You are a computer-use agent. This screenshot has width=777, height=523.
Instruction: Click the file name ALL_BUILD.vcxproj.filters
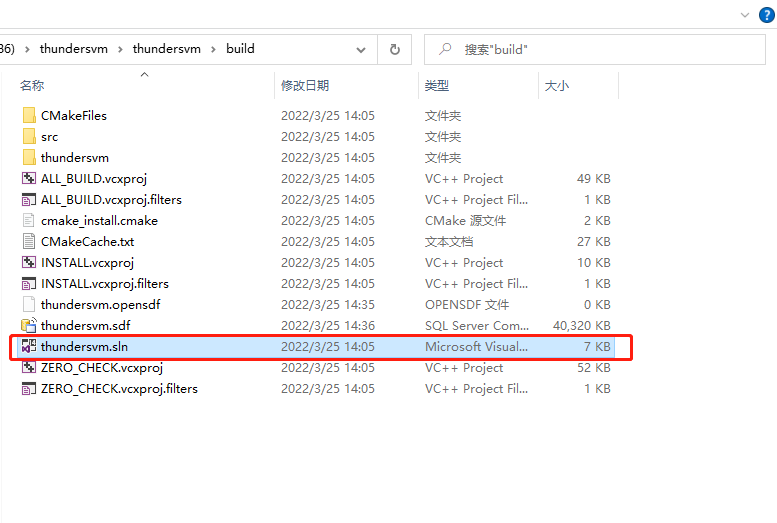111,200
